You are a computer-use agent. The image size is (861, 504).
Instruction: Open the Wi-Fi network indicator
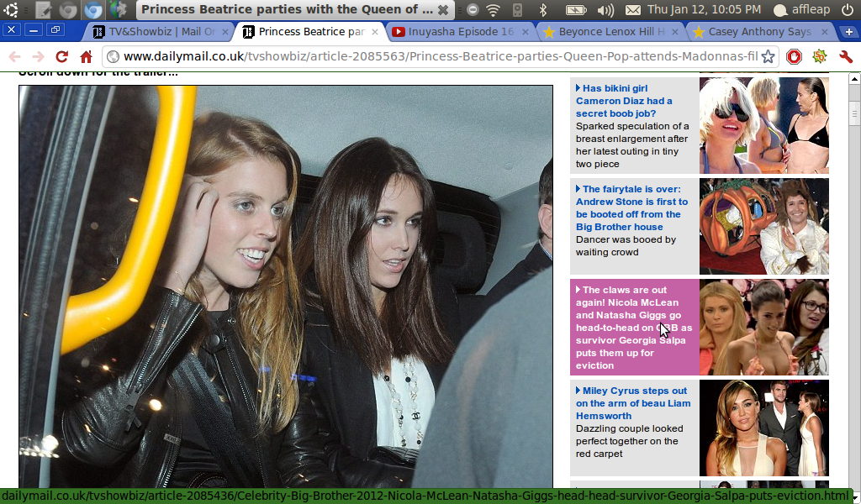(x=493, y=10)
